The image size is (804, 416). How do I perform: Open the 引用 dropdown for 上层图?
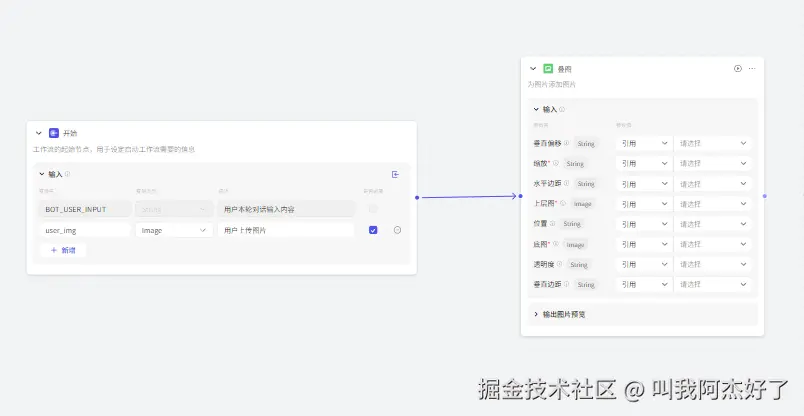(x=644, y=204)
